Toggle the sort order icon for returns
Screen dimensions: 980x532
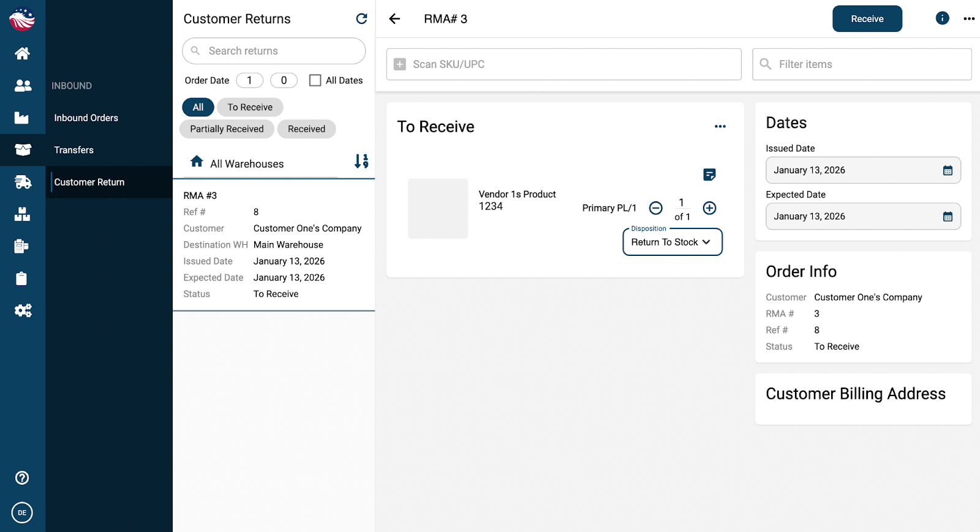click(361, 161)
